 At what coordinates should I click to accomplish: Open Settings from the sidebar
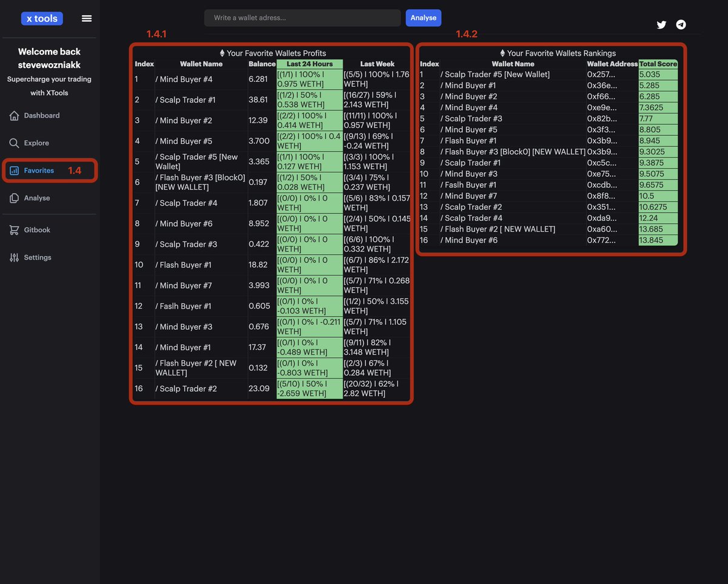click(38, 258)
